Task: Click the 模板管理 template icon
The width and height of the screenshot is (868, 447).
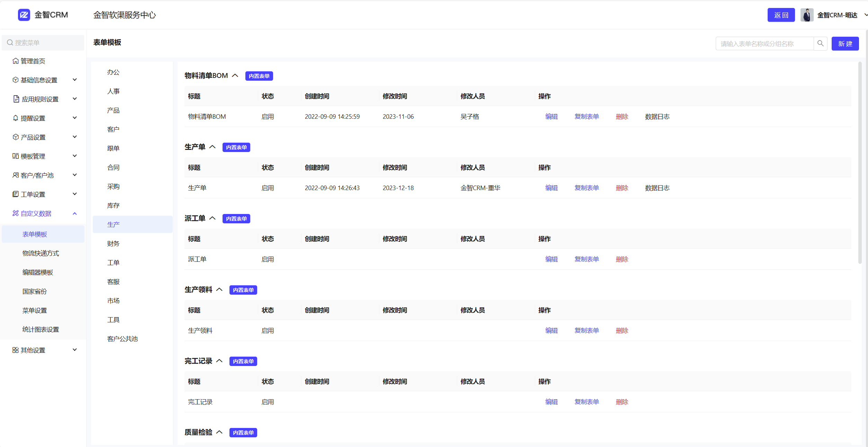Action: [x=16, y=156]
